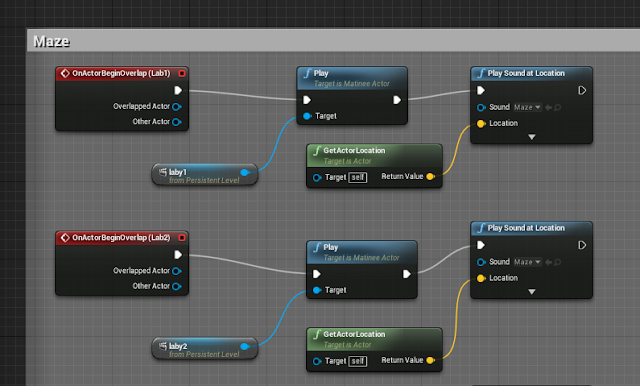The height and width of the screenshot is (386, 640).
Task: Click exec input pin of lower Play node
Action: tap(317, 274)
